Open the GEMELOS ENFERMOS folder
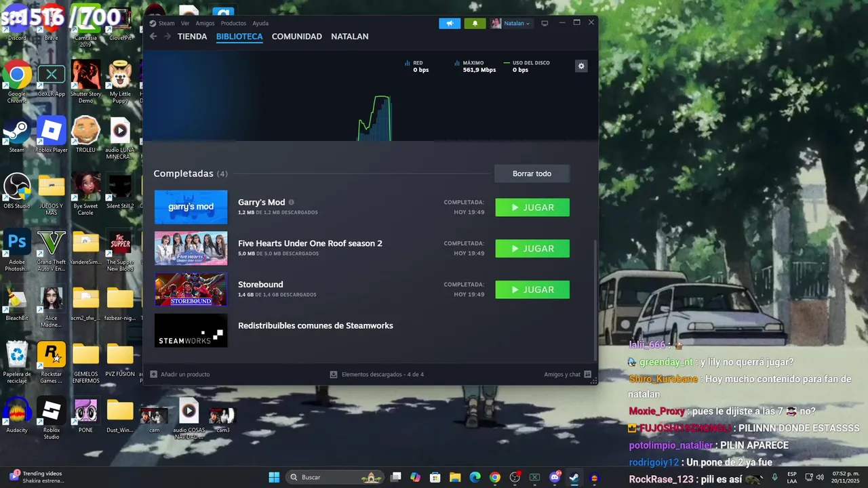868x488 pixels. click(x=85, y=363)
